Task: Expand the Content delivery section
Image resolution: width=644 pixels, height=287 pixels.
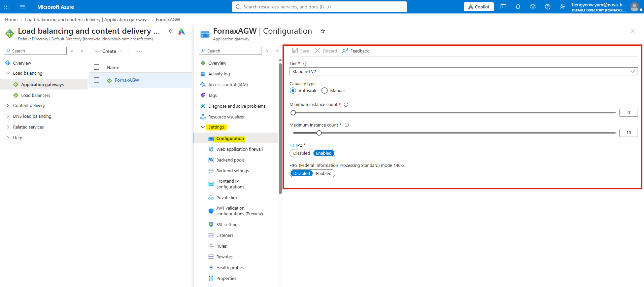Action: [8, 105]
